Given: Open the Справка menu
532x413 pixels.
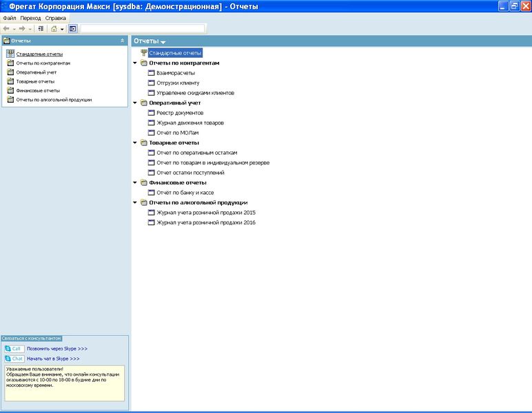Looking at the screenshot, I should (x=55, y=18).
